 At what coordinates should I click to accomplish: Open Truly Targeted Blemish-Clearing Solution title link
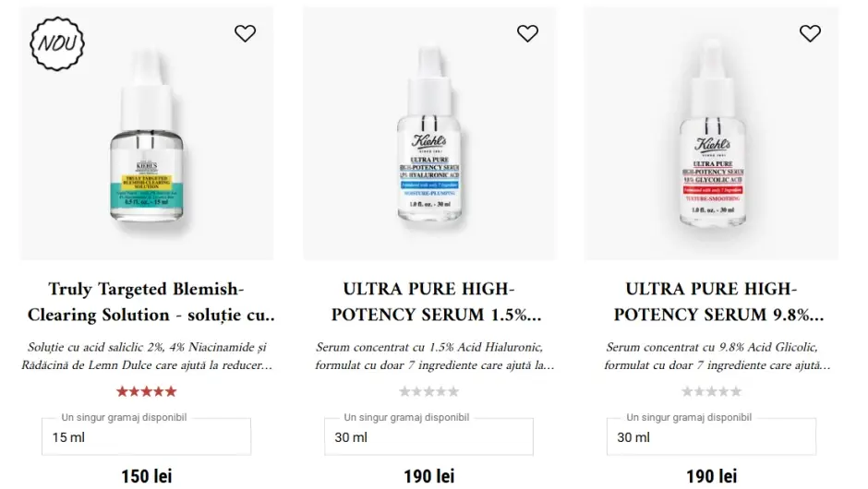(x=151, y=302)
